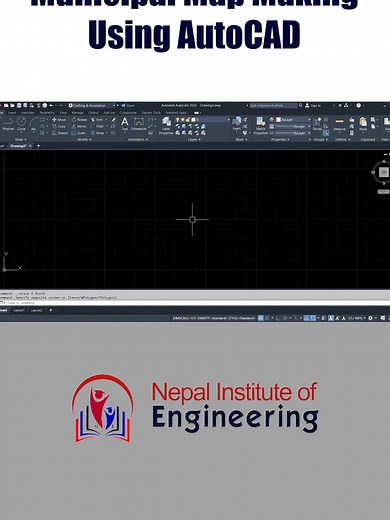The height and width of the screenshot is (520, 390).
Task: Activate the Move command
Action: (x=59, y=119)
